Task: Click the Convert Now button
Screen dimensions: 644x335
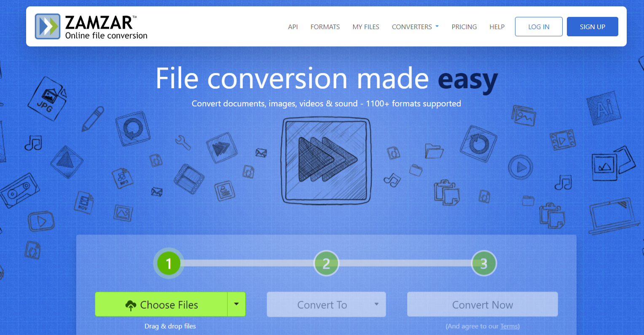Action: 482,304
